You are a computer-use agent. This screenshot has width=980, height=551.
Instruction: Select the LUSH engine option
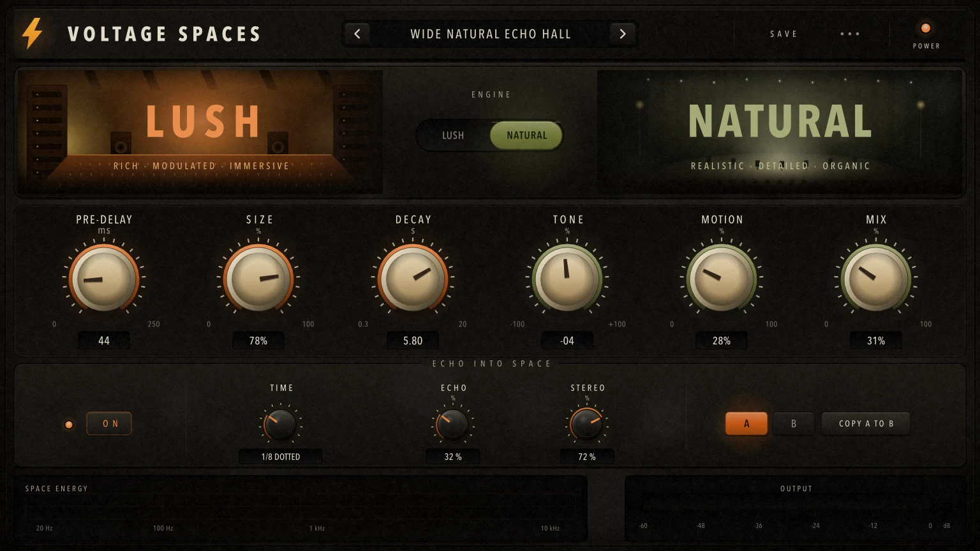[x=453, y=135]
